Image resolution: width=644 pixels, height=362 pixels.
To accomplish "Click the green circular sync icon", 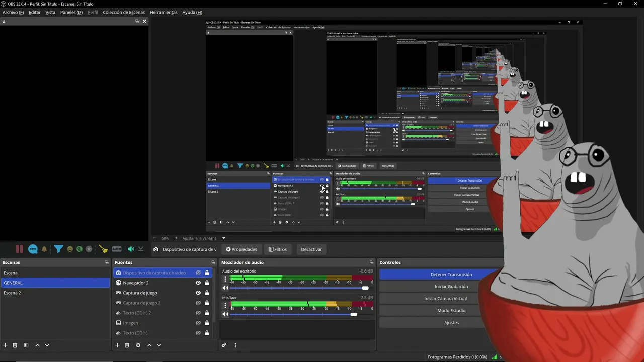I will 79,249.
